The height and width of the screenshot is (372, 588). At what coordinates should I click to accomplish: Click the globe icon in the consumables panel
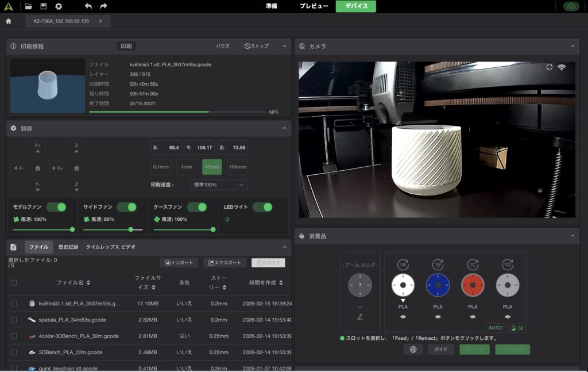tap(413, 350)
